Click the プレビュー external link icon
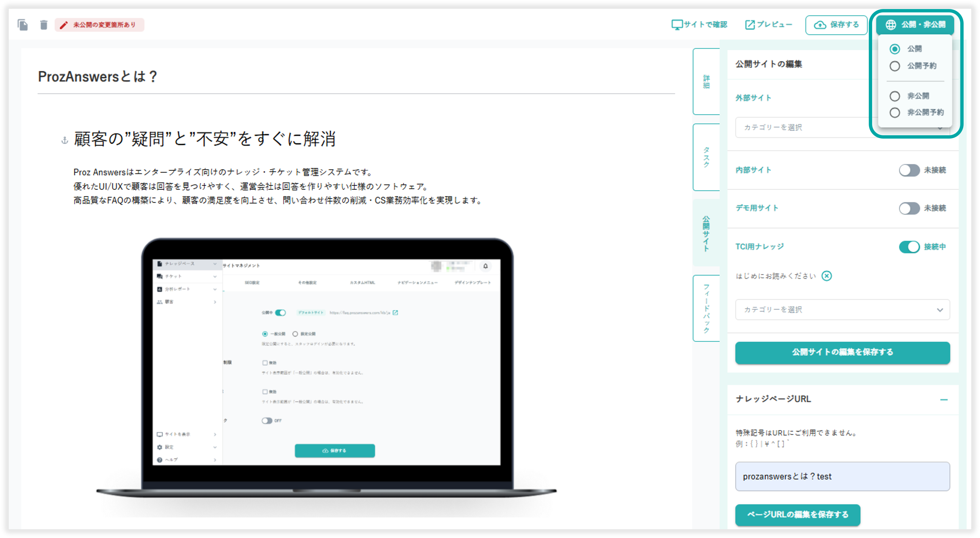Screen dimensions: 980x538 749,25
